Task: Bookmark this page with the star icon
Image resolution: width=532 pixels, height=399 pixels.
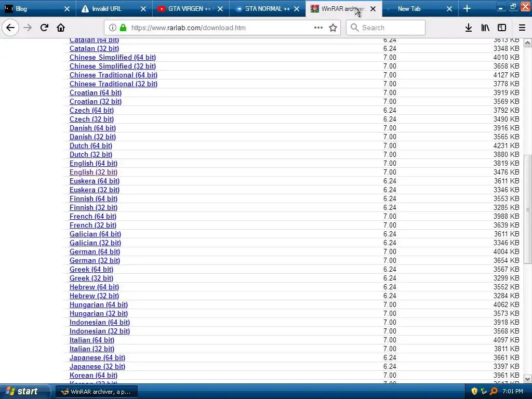Action: coord(333,28)
